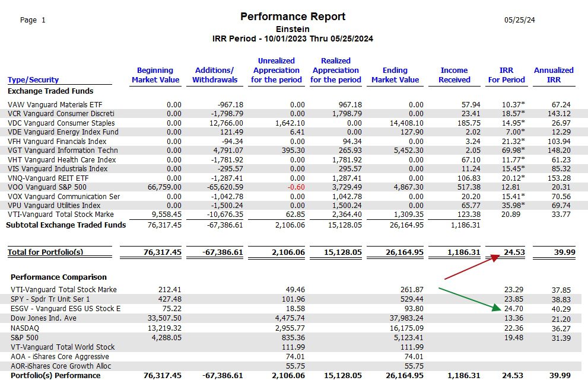
Task: Click the Unrealized Appreciation column header
Action: 276,70
